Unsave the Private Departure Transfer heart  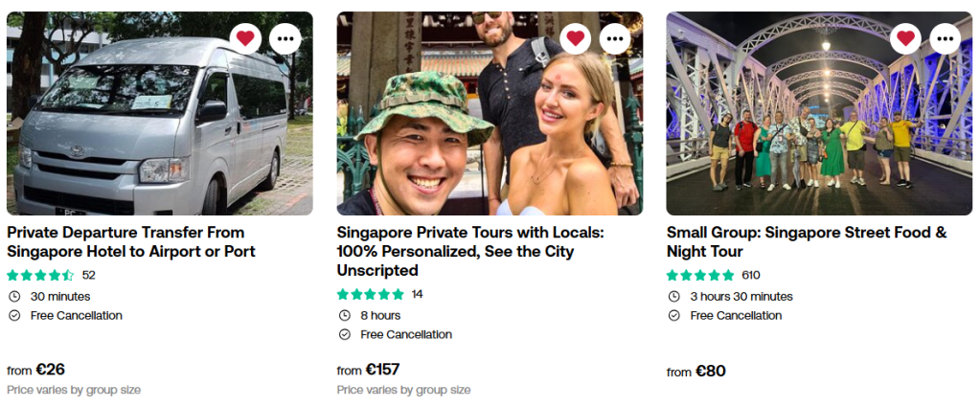pyautogui.click(x=245, y=38)
